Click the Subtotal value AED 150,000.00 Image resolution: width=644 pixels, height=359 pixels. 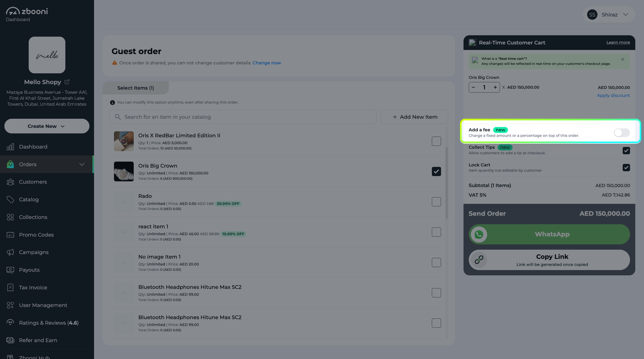(x=613, y=186)
